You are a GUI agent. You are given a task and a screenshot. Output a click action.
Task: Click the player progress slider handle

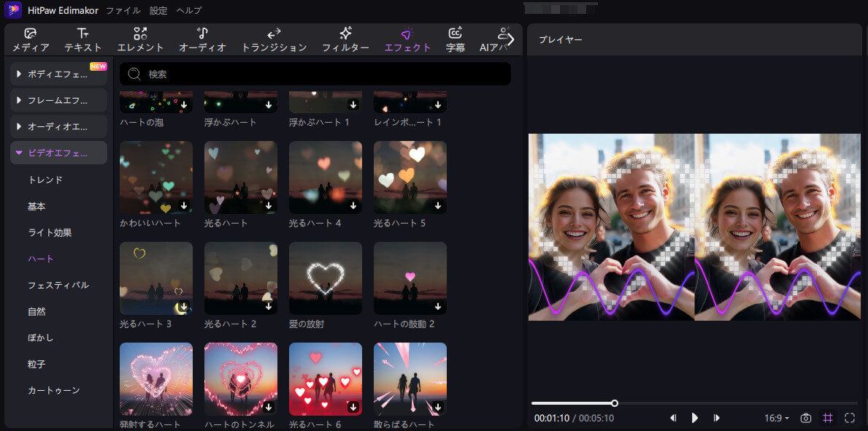tap(615, 403)
